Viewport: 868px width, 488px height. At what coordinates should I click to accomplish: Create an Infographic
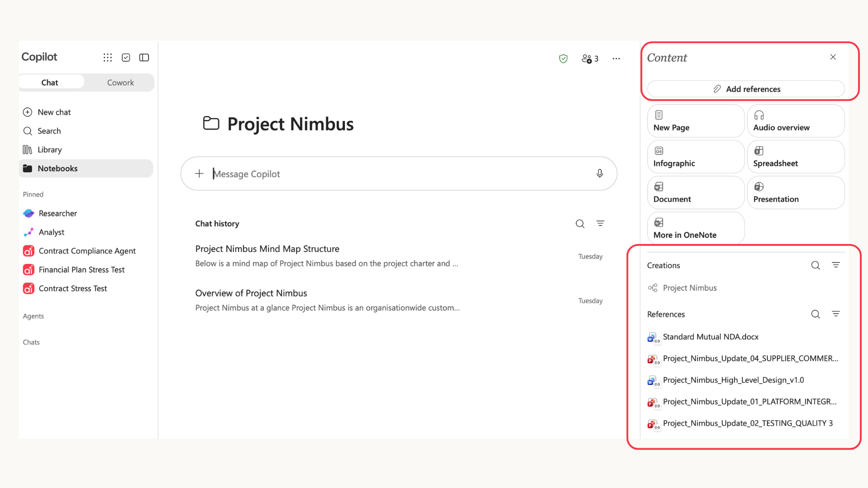[696, 157]
